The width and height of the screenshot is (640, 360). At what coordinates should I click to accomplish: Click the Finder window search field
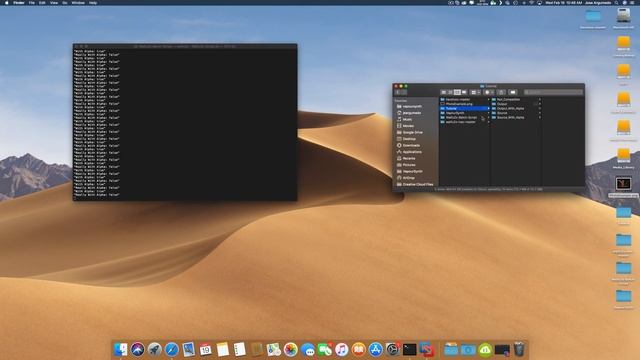click(553, 92)
